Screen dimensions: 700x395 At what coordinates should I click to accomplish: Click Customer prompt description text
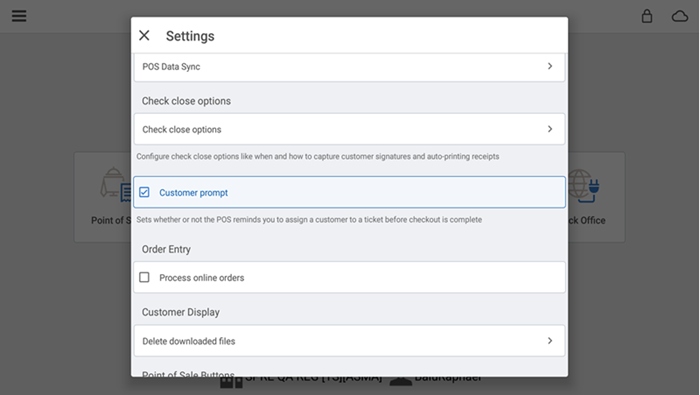309,220
